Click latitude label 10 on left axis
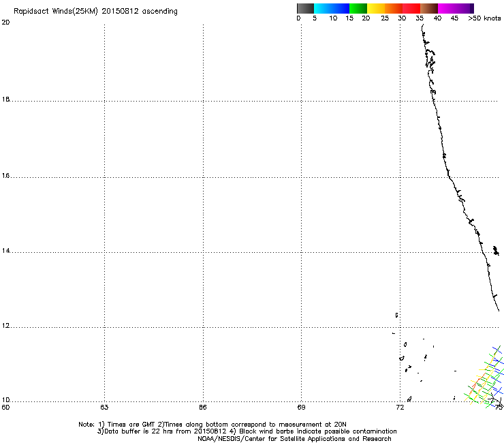The width and height of the screenshot is (504, 443). click(x=5, y=400)
